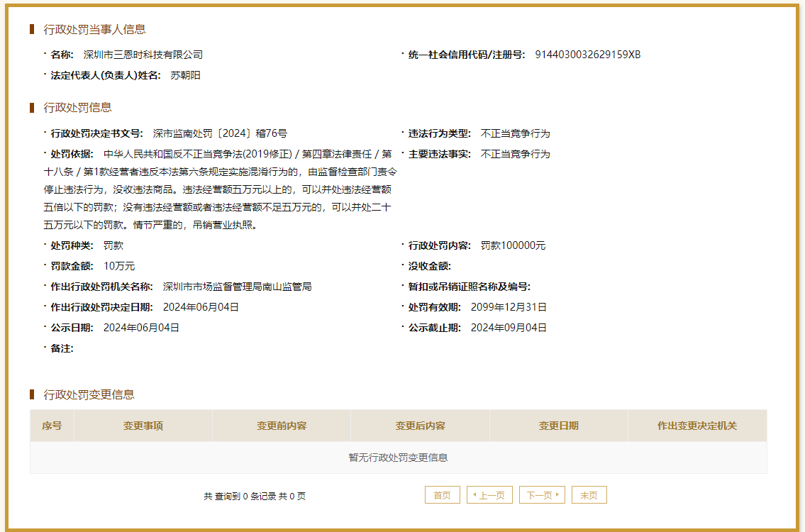Click company name 深圳市三恩时科技有限公司
805x532 pixels.
tap(143, 55)
